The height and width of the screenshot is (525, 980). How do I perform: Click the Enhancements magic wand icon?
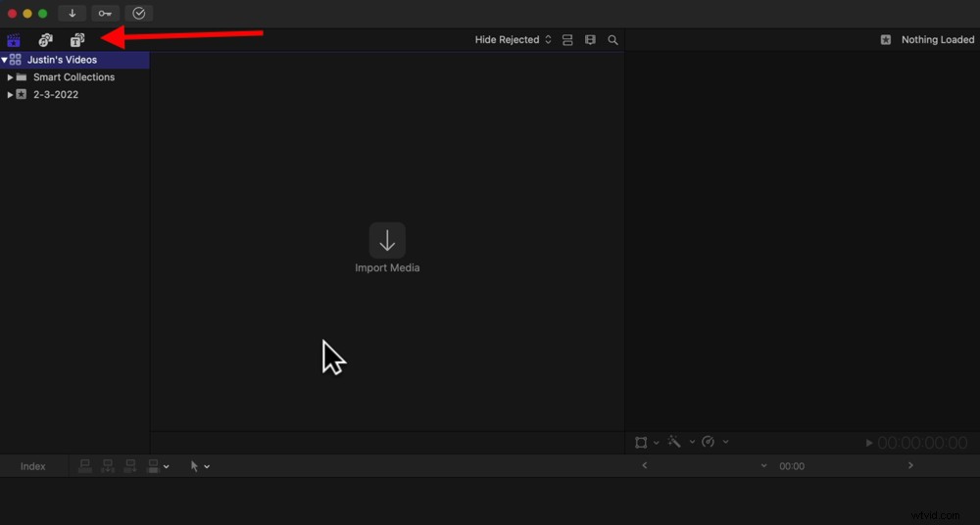point(674,442)
